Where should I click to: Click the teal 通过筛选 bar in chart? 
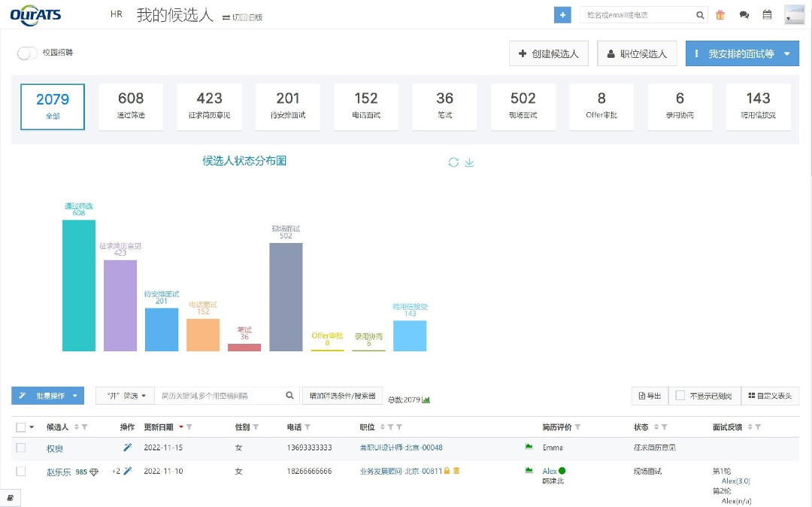(79, 286)
